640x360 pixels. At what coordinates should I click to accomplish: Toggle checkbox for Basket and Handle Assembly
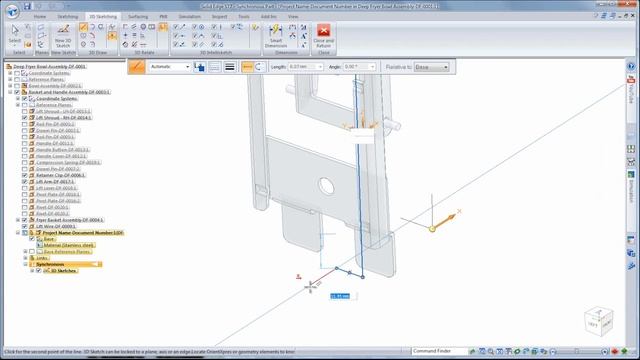17,92
